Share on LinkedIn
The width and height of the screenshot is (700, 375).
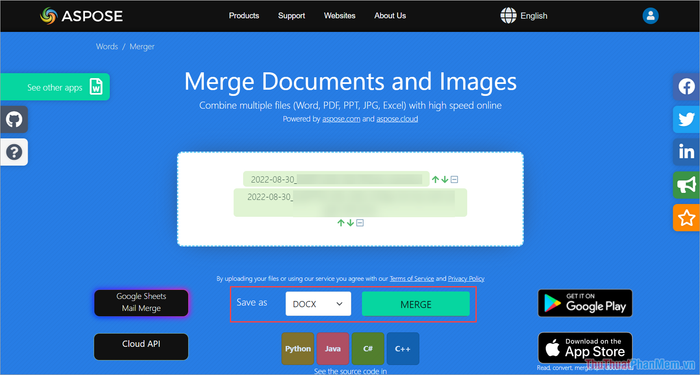point(686,152)
